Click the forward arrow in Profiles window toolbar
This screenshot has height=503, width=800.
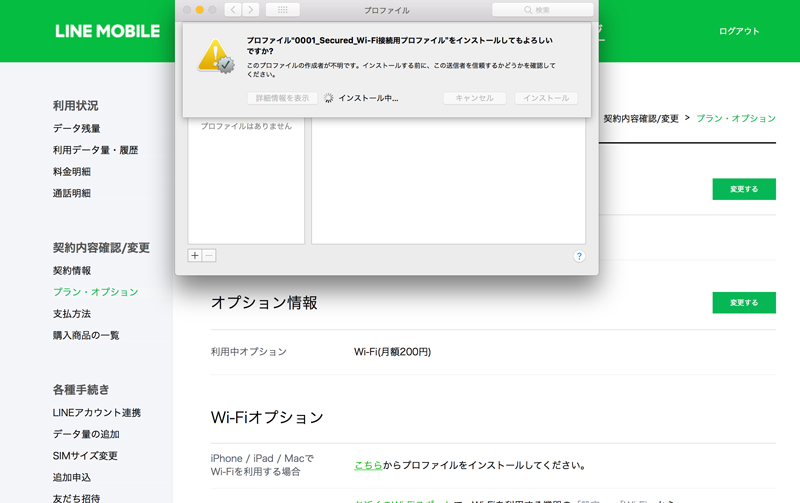pyautogui.click(x=251, y=10)
